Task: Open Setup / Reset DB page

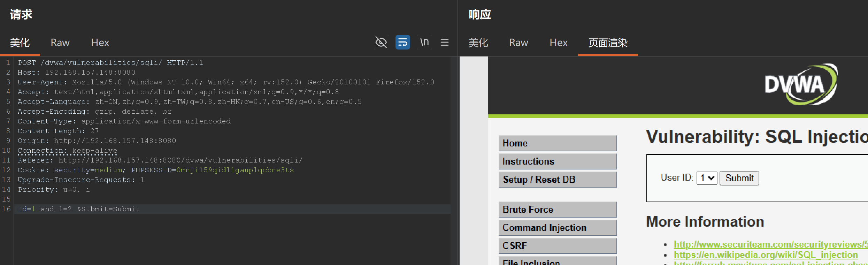Action: coord(558,180)
